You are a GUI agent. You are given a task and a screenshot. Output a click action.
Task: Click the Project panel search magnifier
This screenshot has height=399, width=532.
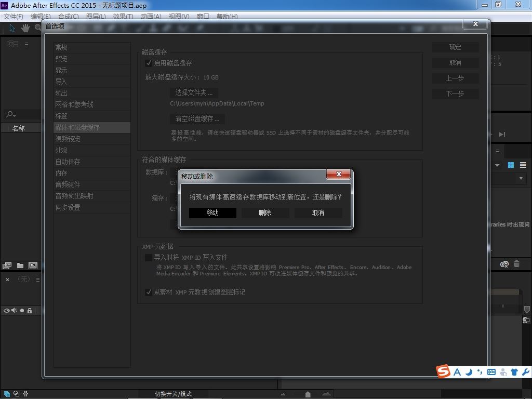pos(10,115)
